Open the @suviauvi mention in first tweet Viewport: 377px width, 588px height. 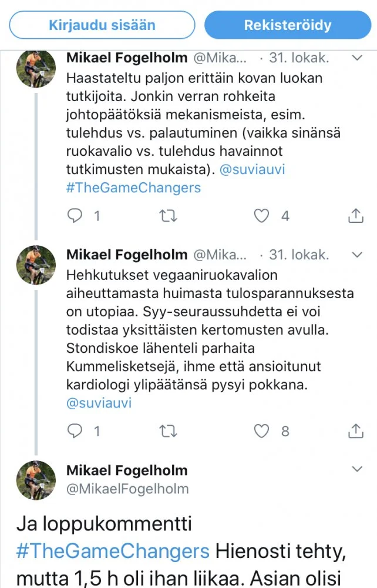coord(253,169)
